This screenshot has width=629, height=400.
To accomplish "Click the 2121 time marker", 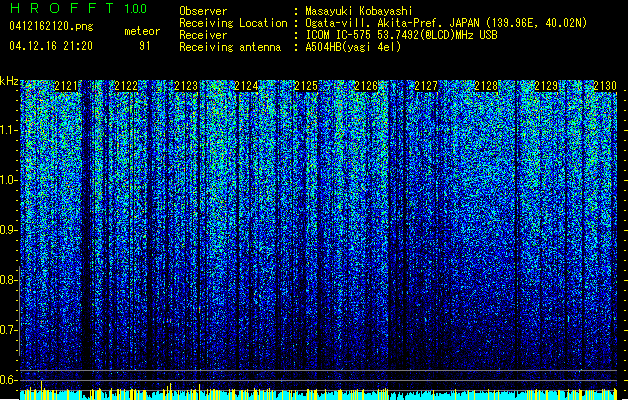I will click(66, 86).
